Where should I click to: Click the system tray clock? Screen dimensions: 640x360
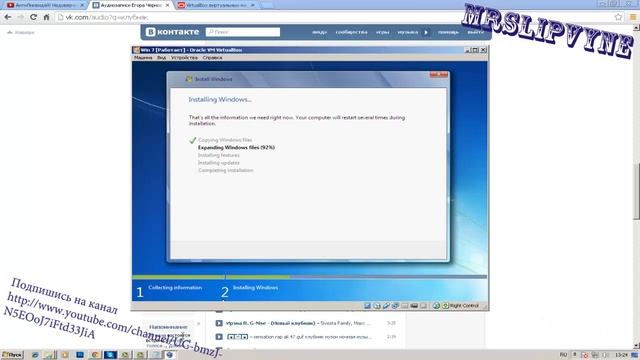pos(622,355)
